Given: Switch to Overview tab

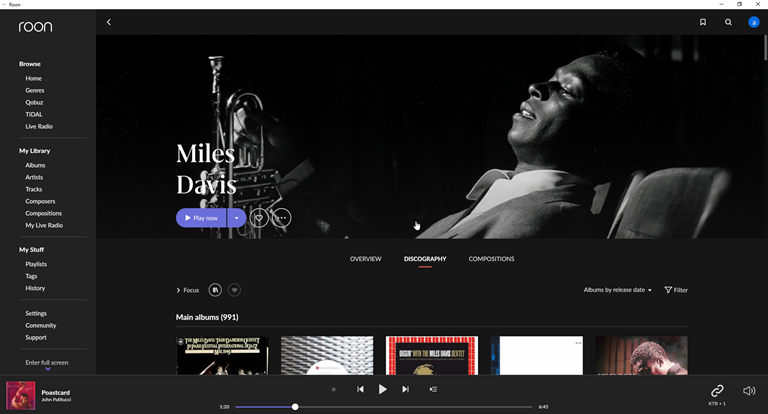Looking at the screenshot, I should coord(365,259).
